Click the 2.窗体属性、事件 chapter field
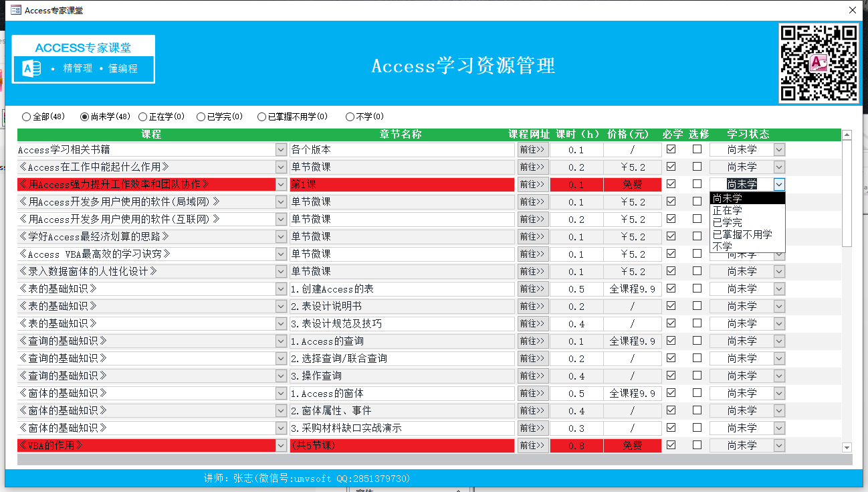Image resolution: width=868 pixels, height=492 pixels. [x=402, y=411]
